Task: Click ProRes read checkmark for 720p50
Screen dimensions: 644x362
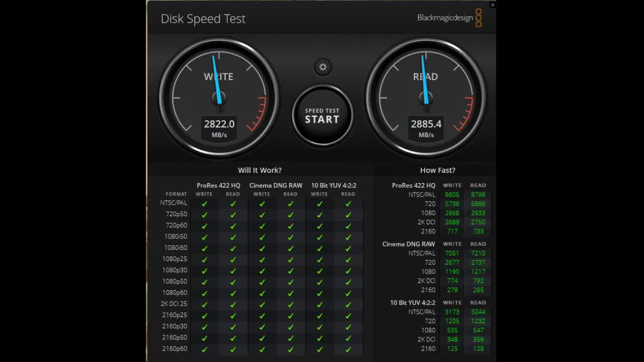Action: 233,215
